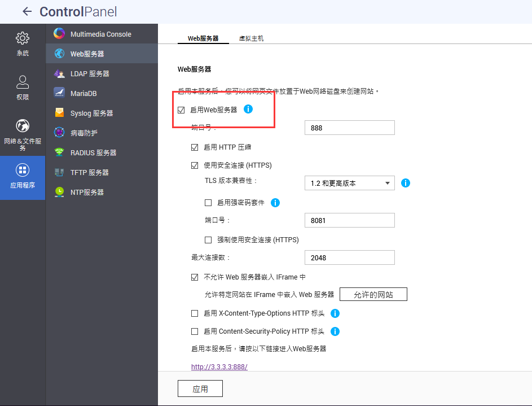Click the 最大连接数 input field
This screenshot has width=532, height=406.
pyautogui.click(x=349, y=257)
